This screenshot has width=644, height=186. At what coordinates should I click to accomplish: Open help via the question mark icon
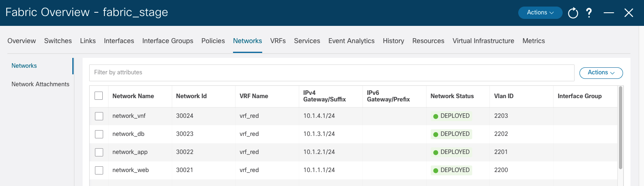point(589,13)
